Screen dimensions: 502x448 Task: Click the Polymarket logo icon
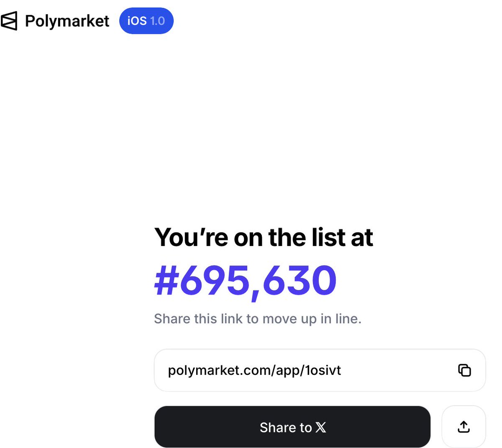point(9,21)
